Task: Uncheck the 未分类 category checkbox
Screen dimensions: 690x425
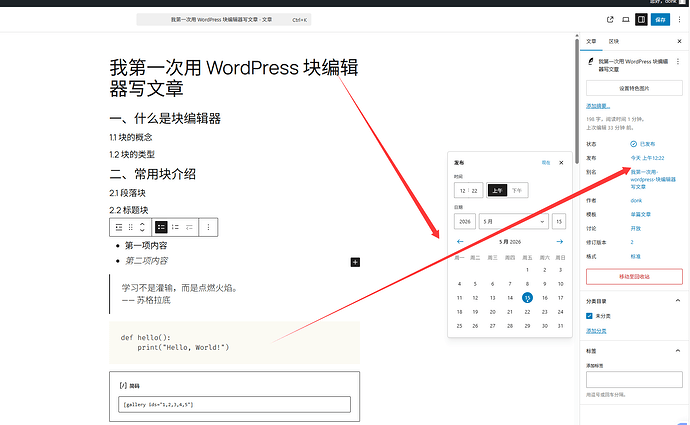Action: click(589, 316)
